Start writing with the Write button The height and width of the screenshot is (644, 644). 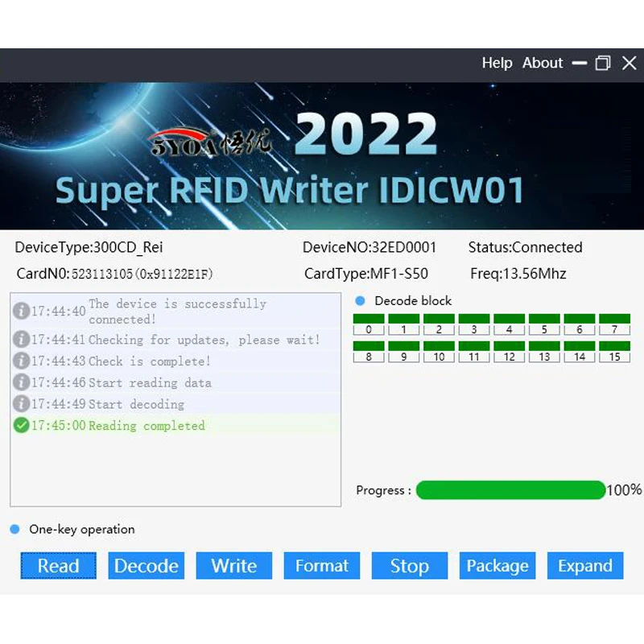click(x=233, y=566)
